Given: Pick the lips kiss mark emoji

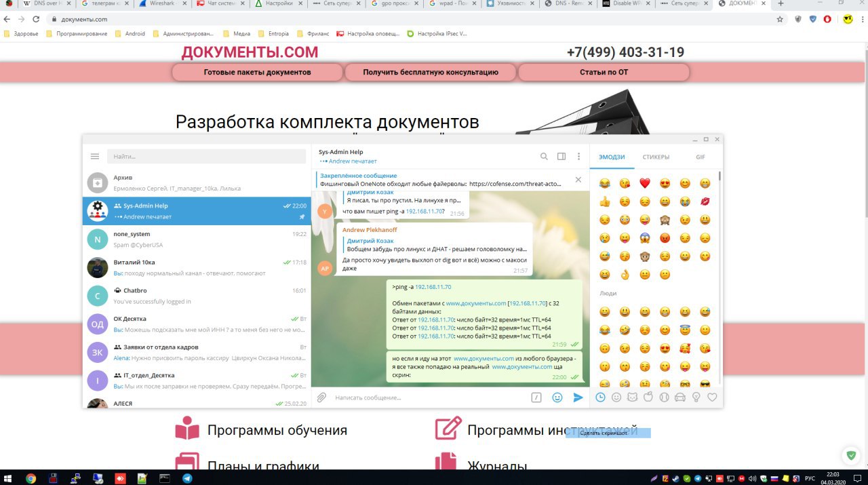Looking at the screenshot, I should click(x=705, y=201).
